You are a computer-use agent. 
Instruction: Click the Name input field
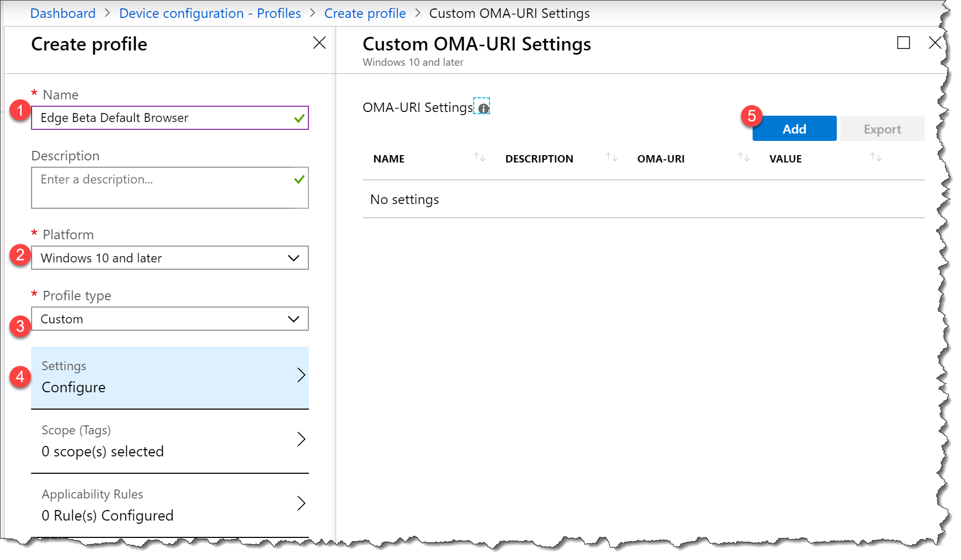click(169, 118)
